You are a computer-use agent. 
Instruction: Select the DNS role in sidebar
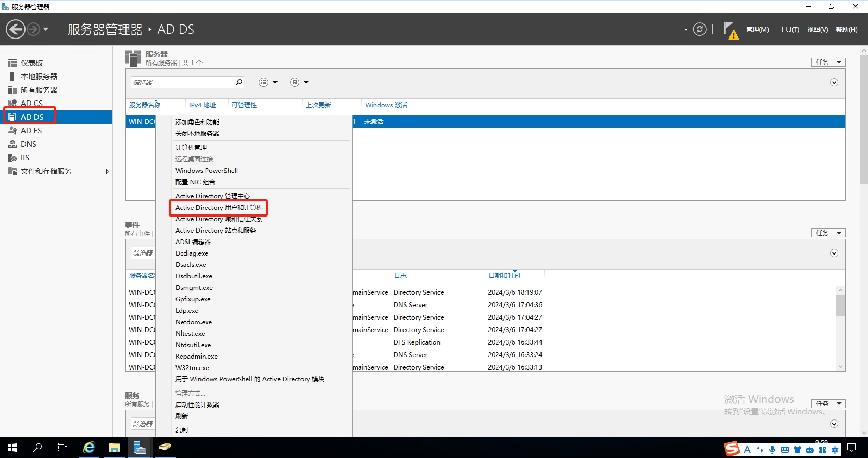tap(28, 144)
